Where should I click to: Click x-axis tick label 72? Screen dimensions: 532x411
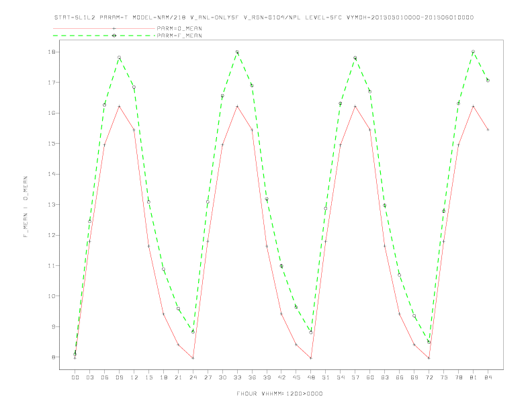tap(429, 377)
